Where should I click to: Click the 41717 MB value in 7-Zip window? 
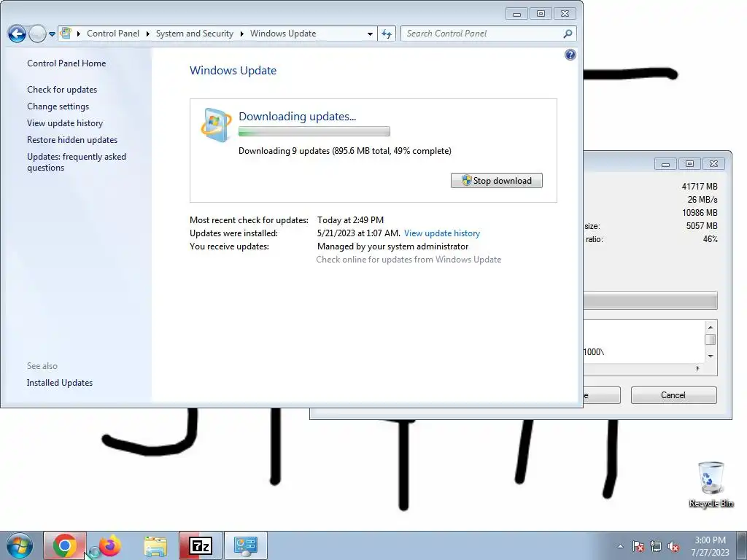[x=700, y=187]
